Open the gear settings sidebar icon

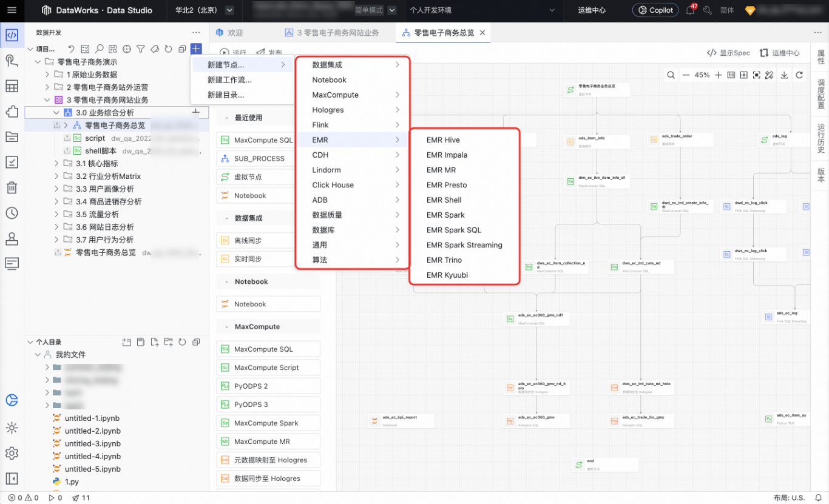click(12, 453)
